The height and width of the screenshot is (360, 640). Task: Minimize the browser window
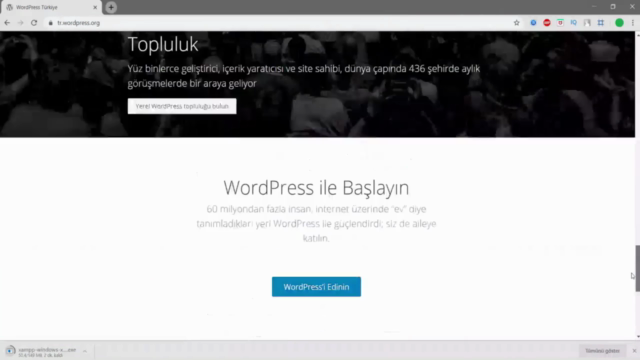pos(594,7)
